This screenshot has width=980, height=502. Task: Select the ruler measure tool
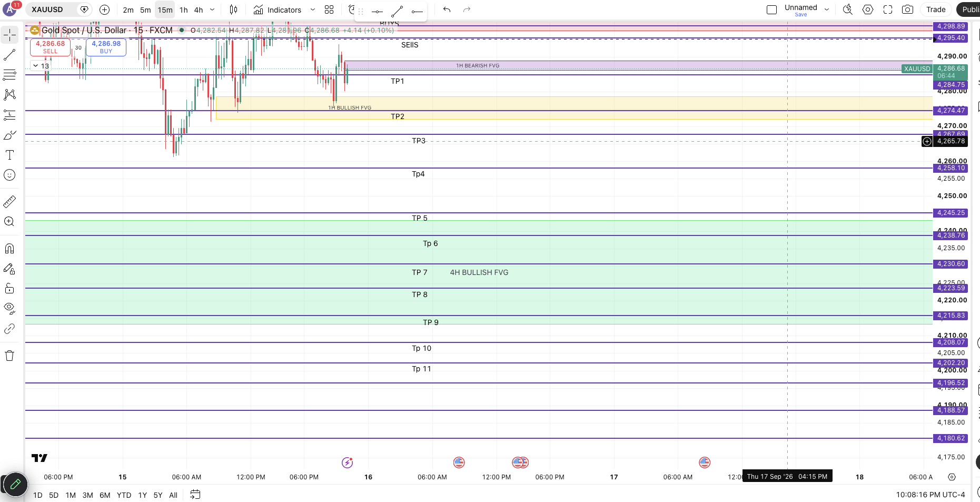9,202
